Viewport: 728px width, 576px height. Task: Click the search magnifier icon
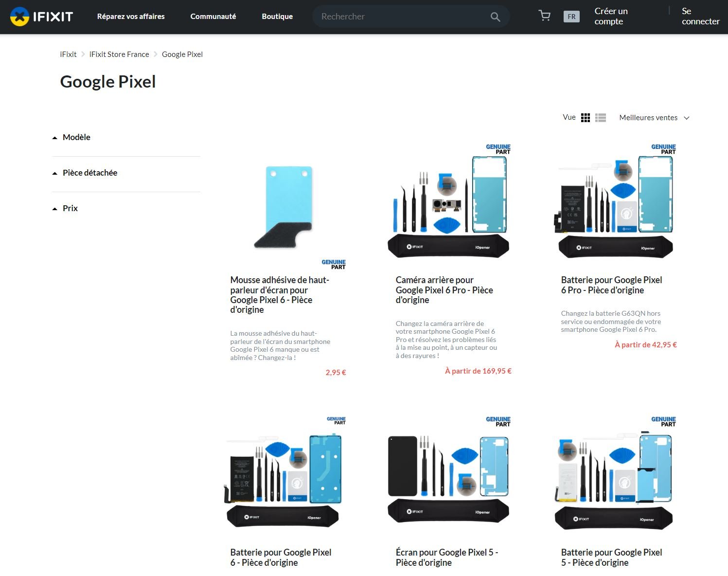coord(495,17)
